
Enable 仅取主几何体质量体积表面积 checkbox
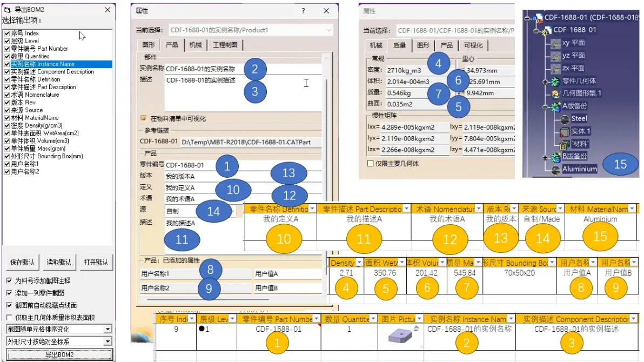coord(9,318)
